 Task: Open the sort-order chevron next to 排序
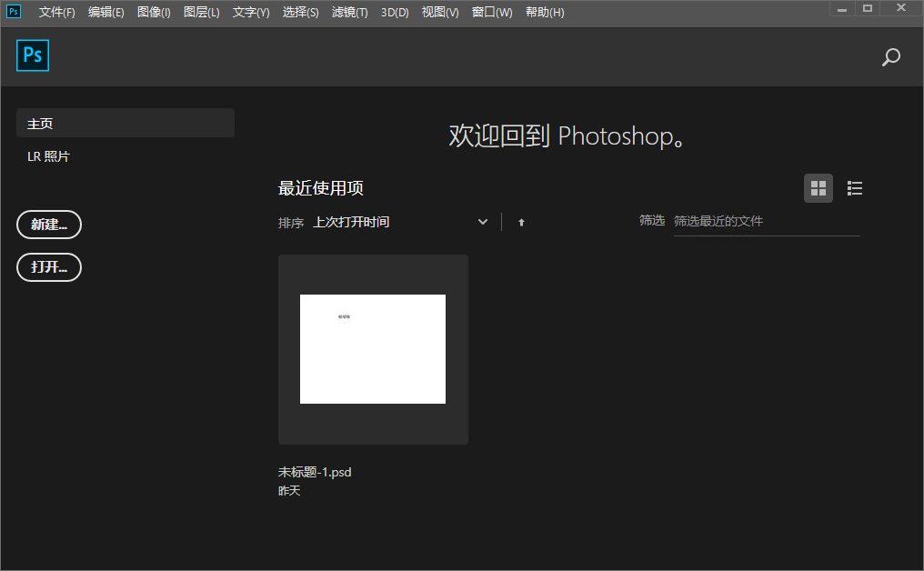coord(482,221)
